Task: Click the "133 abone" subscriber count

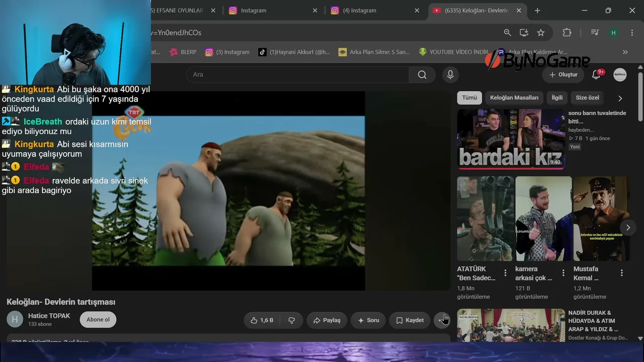Action: 40,324
